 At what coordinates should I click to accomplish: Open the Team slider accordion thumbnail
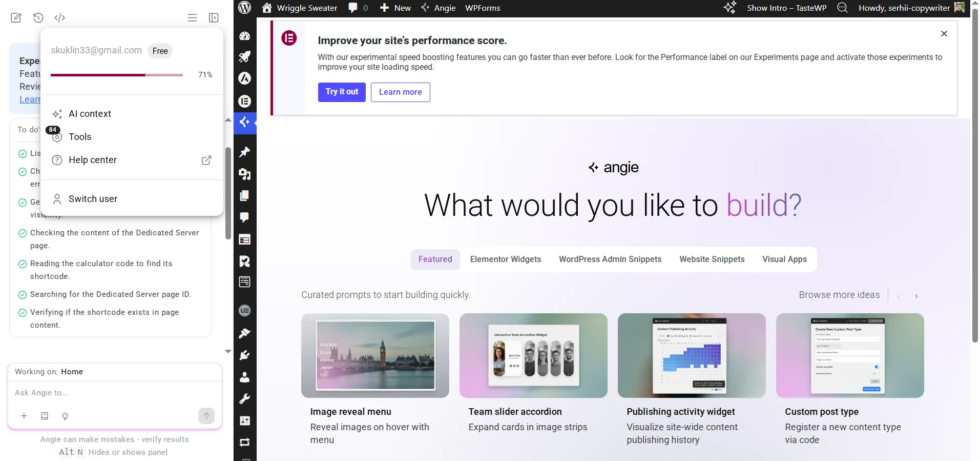click(x=533, y=355)
